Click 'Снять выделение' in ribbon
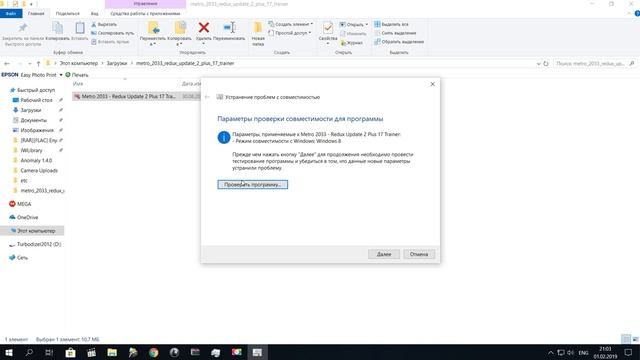The width and height of the screenshot is (640, 360). pos(395,33)
